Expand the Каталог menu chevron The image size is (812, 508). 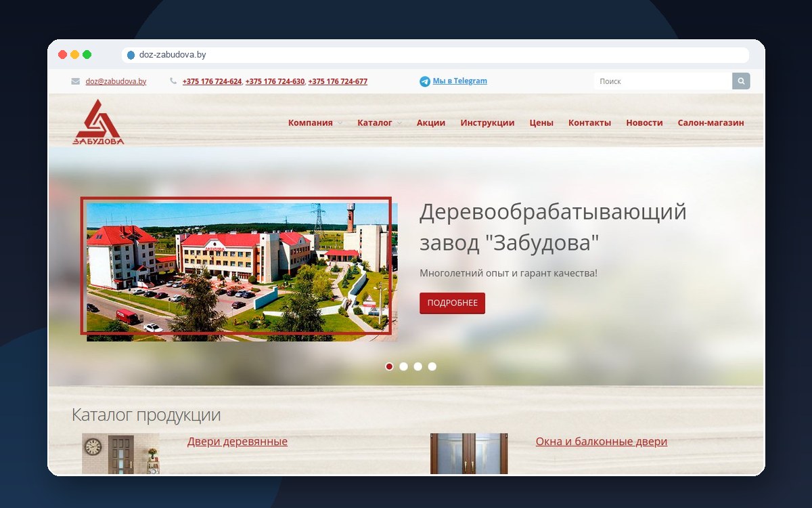pos(399,123)
